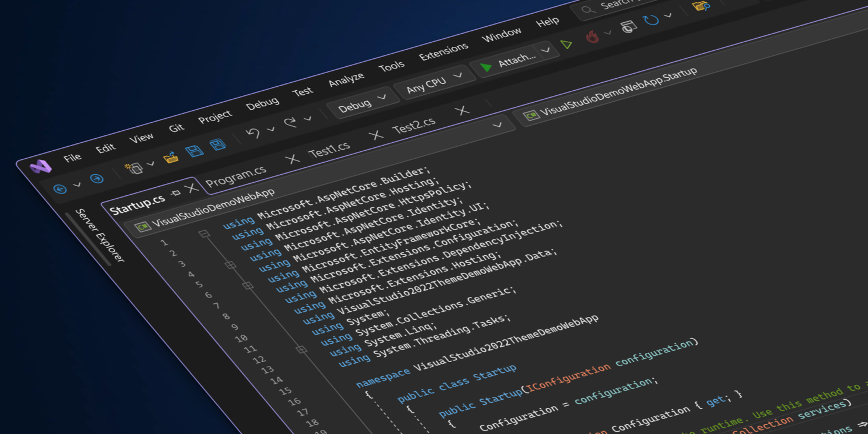Collapse the using directives block at line 1
The height and width of the screenshot is (434, 868).
(x=204, y=234)
